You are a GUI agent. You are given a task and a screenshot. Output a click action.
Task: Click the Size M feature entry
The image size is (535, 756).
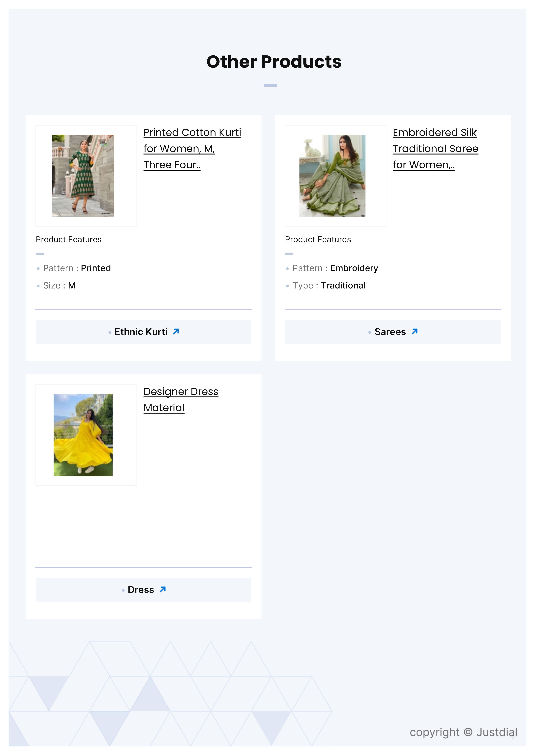pyautogui.click(x=59, y=285)
